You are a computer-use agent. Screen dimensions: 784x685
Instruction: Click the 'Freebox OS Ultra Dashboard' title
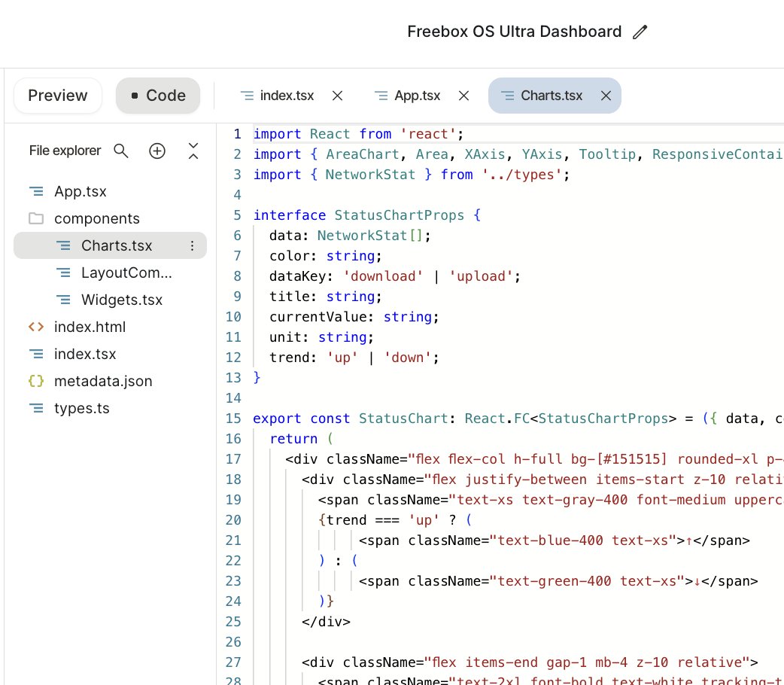pos(514,32)
